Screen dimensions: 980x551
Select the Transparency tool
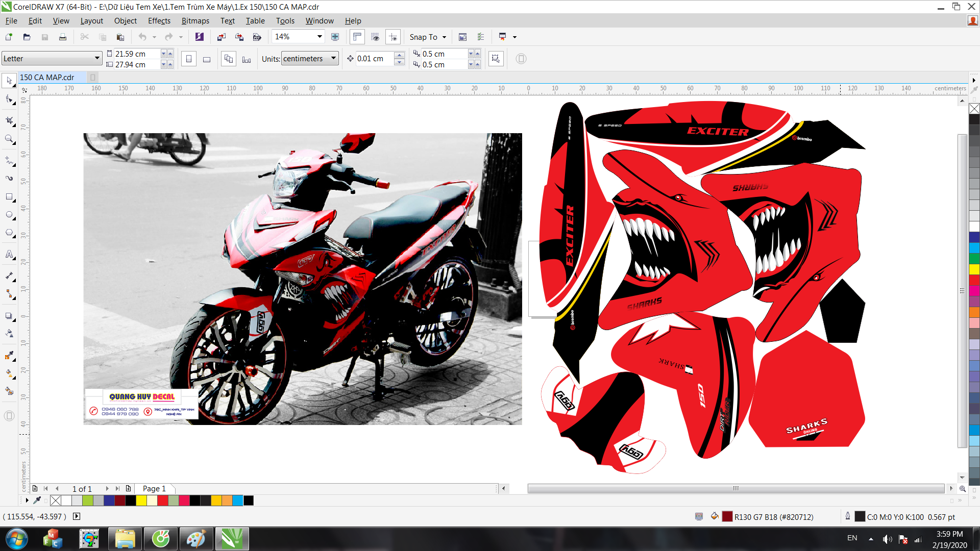pos(9,334)
